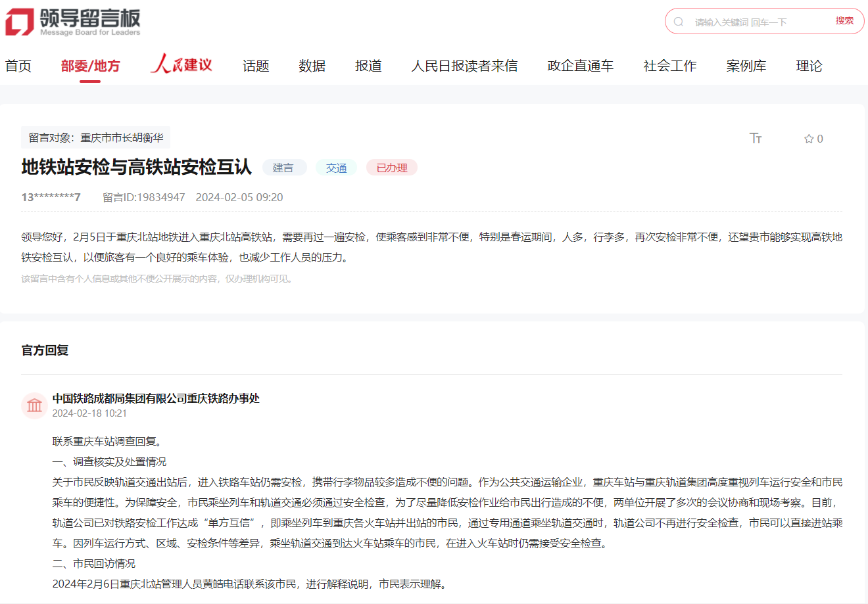The height and width of the screenshot is (604, 868).
Task: Toggle the star to favorite this message
Action: [808, 138]
